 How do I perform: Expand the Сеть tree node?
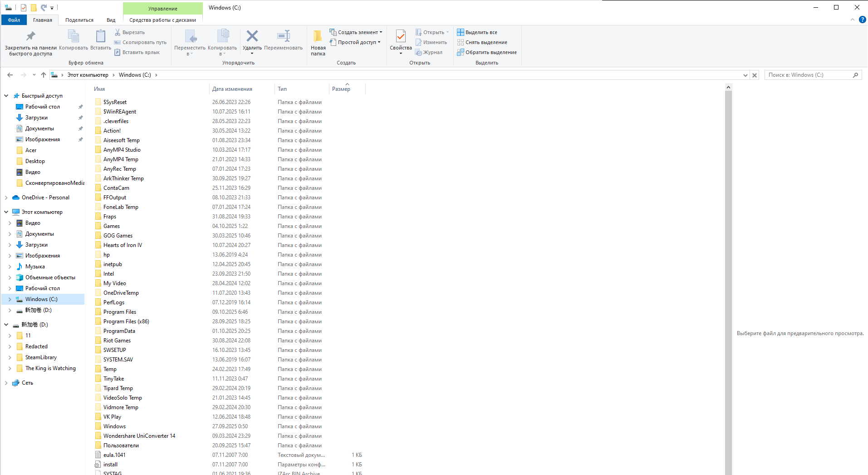pyautogui.click(x=6, y=383)
